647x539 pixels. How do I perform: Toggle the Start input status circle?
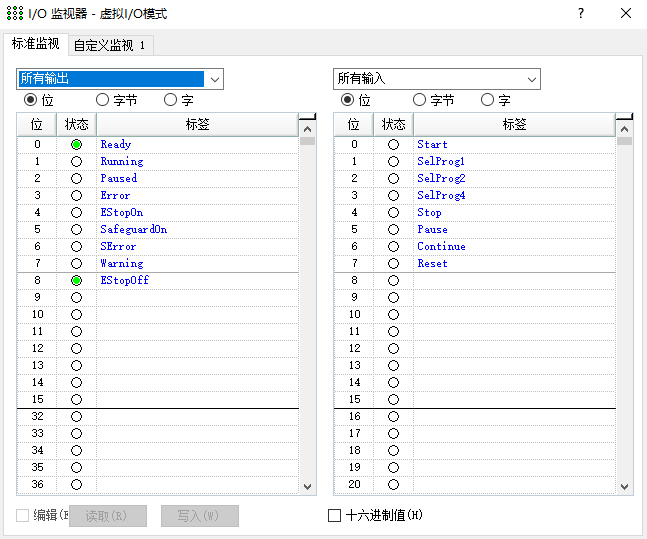click(x=393, y=145)
